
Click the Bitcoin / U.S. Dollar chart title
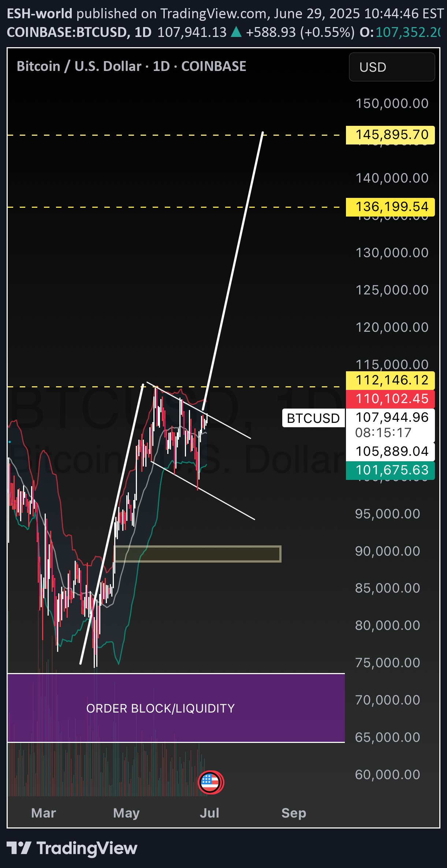click(x=131, y=66)
